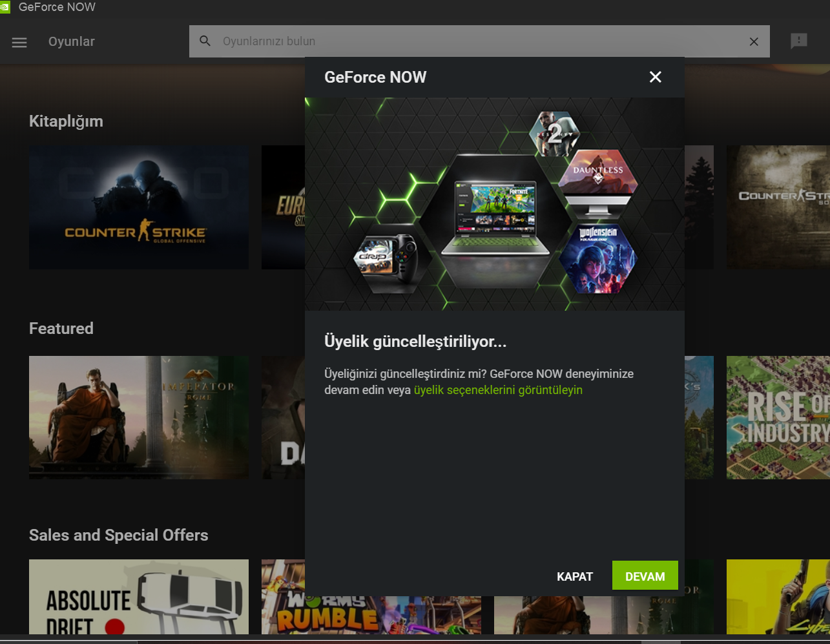
Task: Click the KAPAT button
Action: click(x=575, y=576)
